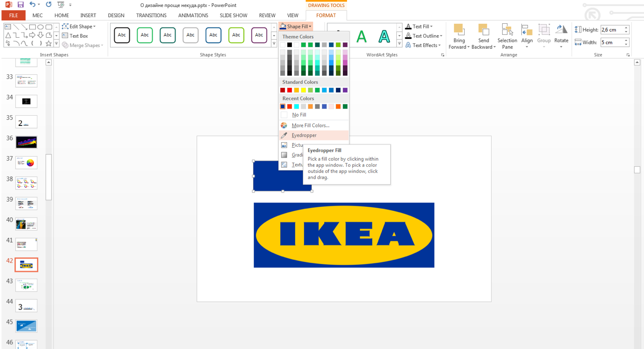The height and width of the screenshot is (349, 644).
Task: Select the 5-Point Star shape
Action: [49, 44]
